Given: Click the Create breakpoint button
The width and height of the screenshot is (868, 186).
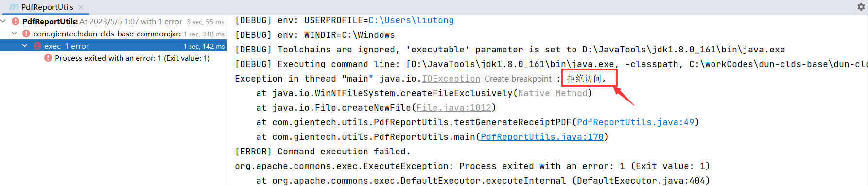Looking at the screenshot, I should 518,79.
